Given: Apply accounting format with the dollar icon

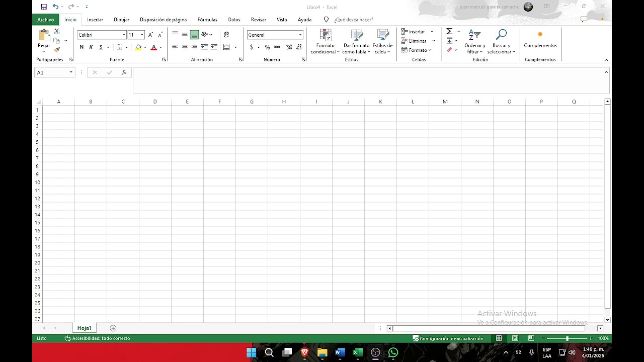Looking at the screenshot, I should 252,47.
